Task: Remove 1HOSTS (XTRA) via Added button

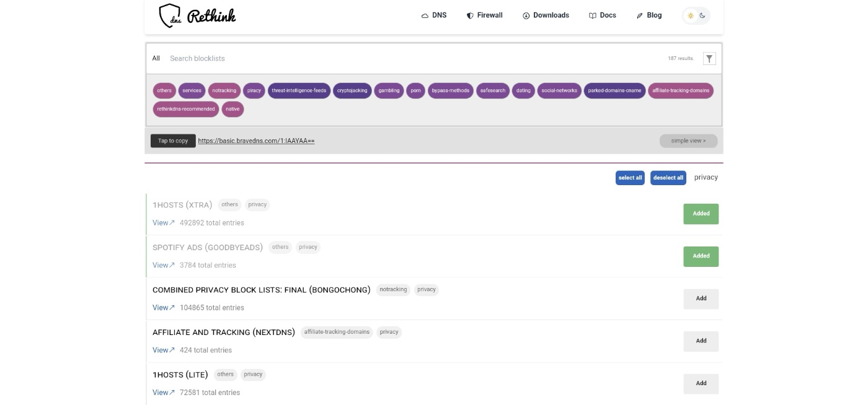Action: [701, 214]
